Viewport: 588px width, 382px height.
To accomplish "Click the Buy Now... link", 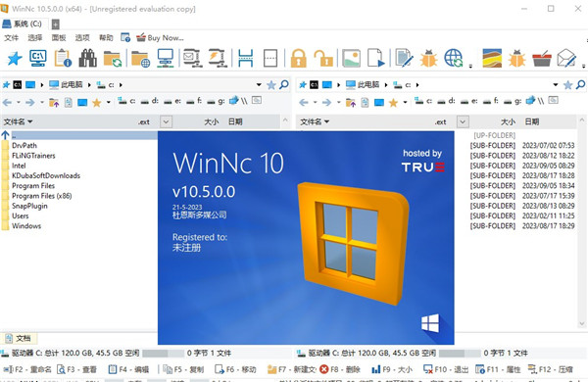I will [x=160, y=37].
